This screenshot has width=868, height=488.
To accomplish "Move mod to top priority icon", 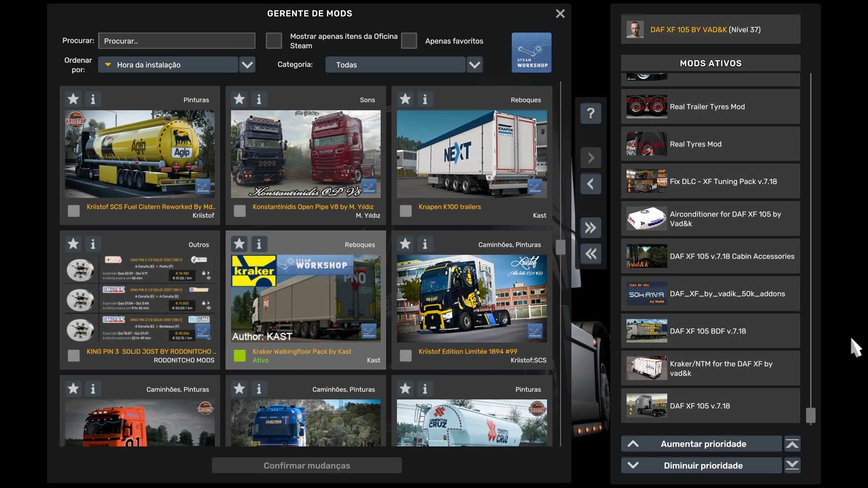I will coord(792,444).
